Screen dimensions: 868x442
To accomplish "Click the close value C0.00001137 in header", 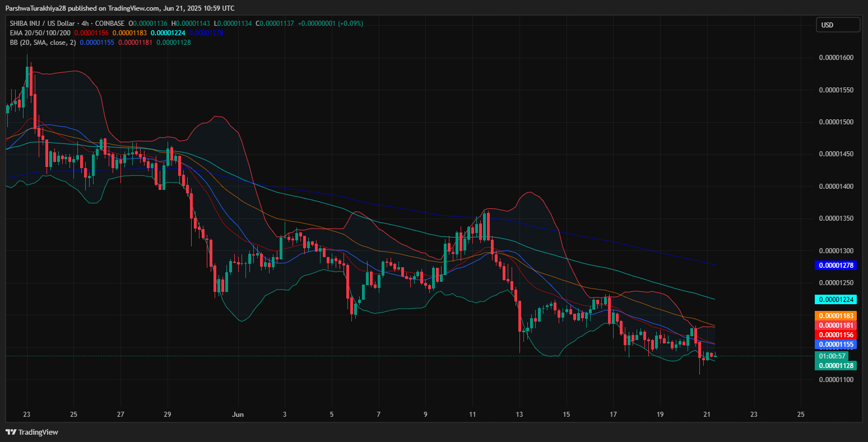I will pos(275,24).
